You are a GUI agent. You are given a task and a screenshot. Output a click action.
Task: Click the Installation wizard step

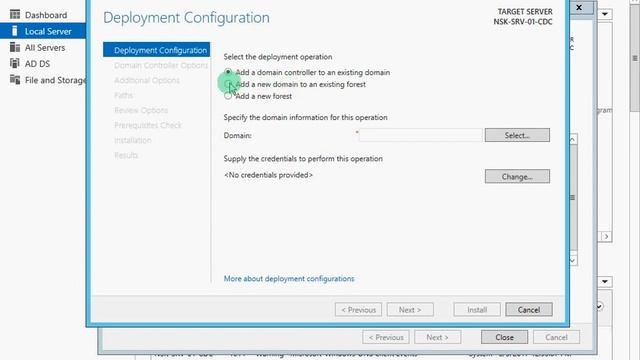tap(133, 140)
